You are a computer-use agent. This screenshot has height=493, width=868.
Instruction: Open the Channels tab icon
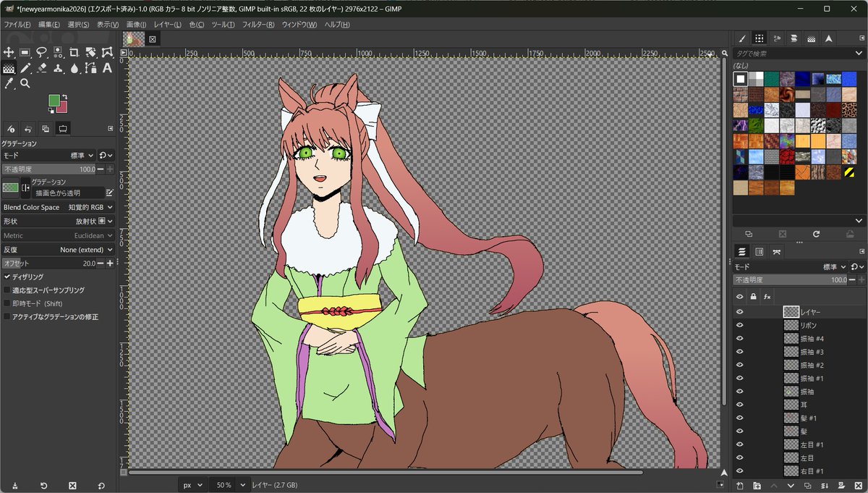759,251
